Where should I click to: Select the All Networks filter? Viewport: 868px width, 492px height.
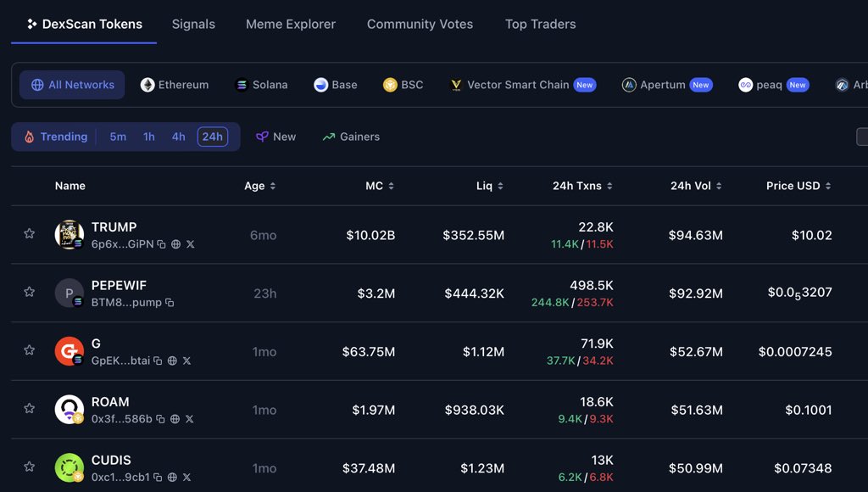point(72,85)
